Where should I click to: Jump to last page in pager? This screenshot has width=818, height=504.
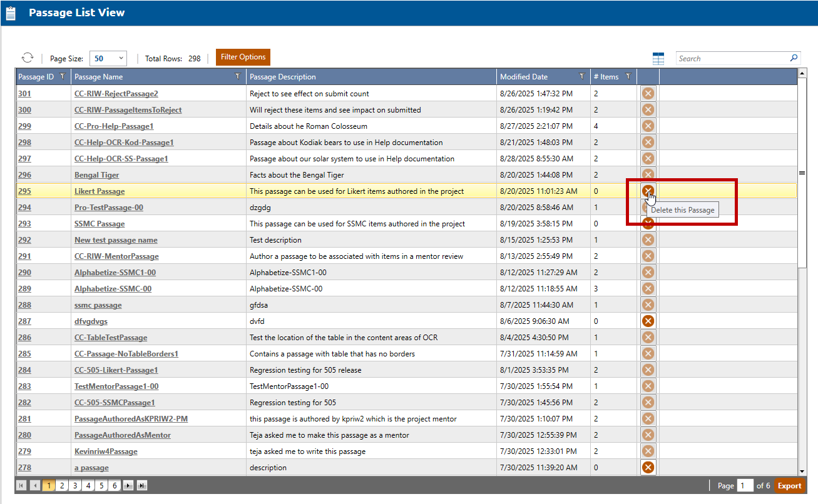(x=142, y=485)
